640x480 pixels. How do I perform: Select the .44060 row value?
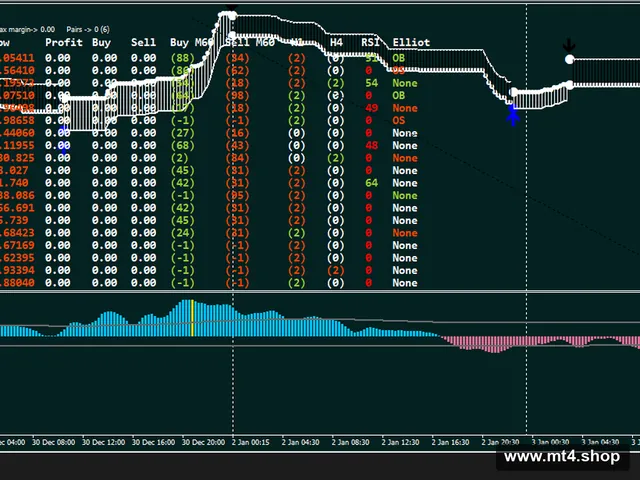(17, 133)
